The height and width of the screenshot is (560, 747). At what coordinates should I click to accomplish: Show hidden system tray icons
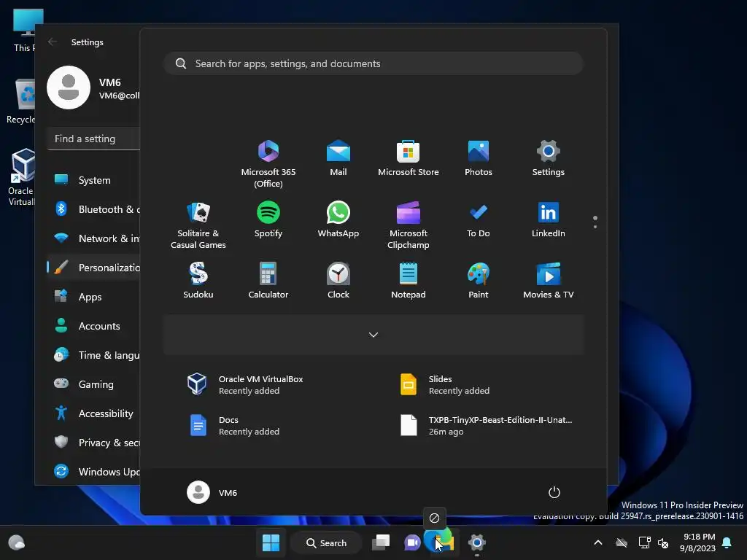click(598, 542)
